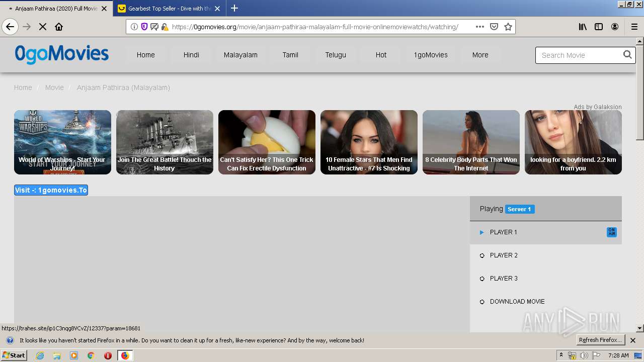Open the egg trick ad thumbnail
This screenshot has height=362, width=644.
pyautogui.click(x=267, y=142)
